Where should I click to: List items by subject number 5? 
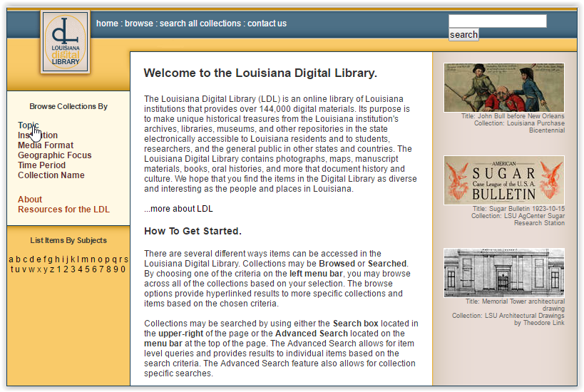click(87, 269)
